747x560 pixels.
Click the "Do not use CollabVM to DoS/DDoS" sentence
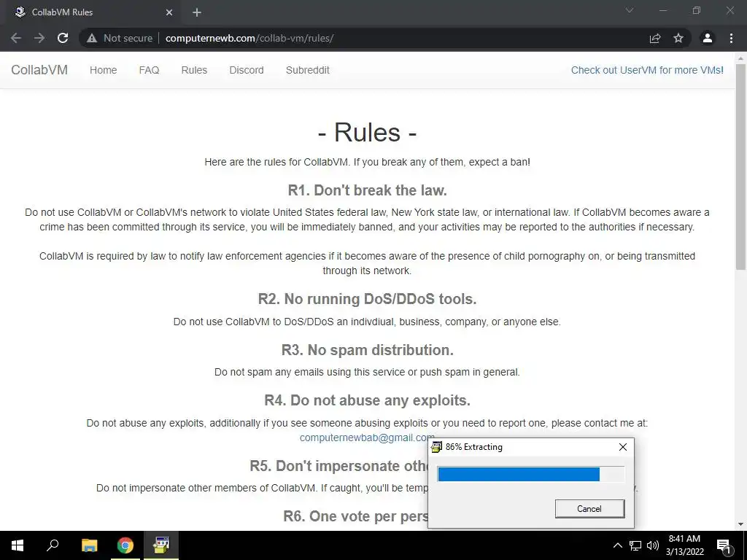(x=368, y=322)
